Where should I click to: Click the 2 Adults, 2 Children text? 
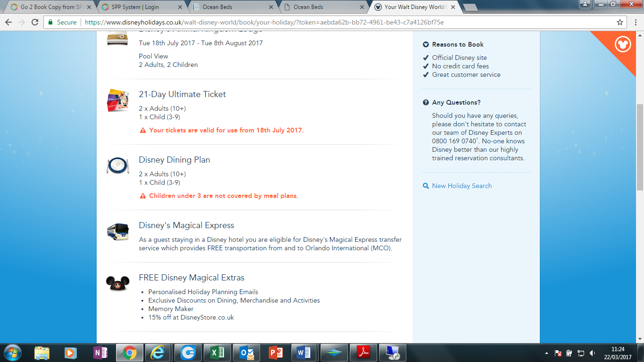[x=168, y=65]
